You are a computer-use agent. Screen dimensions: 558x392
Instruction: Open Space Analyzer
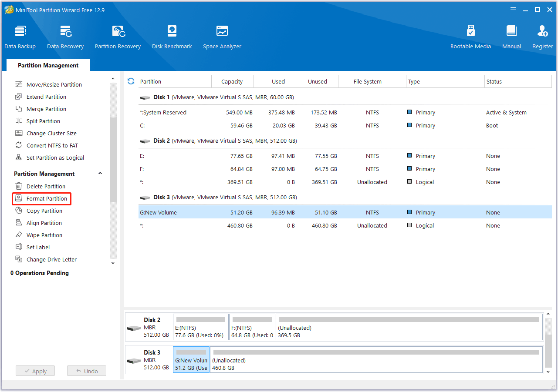222,37
